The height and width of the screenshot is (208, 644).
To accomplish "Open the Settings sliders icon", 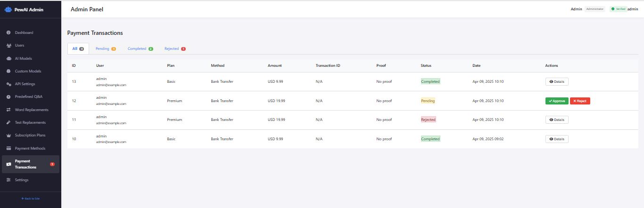I will tap(8, 180).
